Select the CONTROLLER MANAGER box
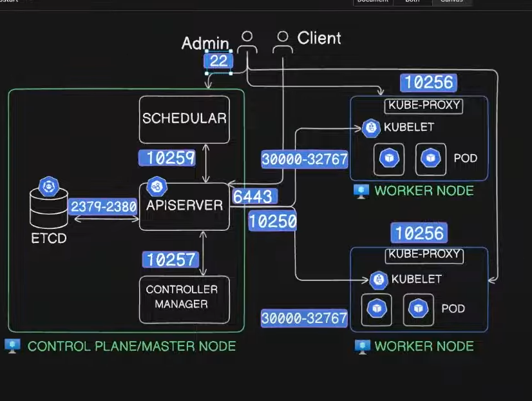Image resolution: width=532 pixels, height=401 pixels. (x=184, y=300)
